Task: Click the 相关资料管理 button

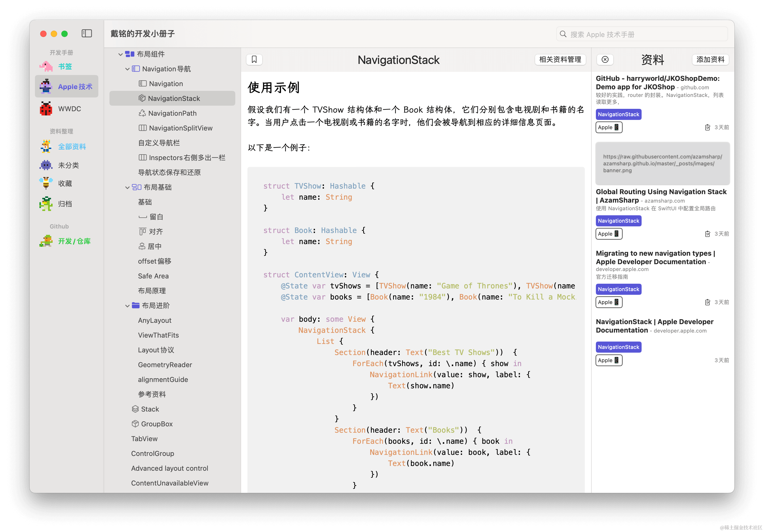Action: click(560, 59)
